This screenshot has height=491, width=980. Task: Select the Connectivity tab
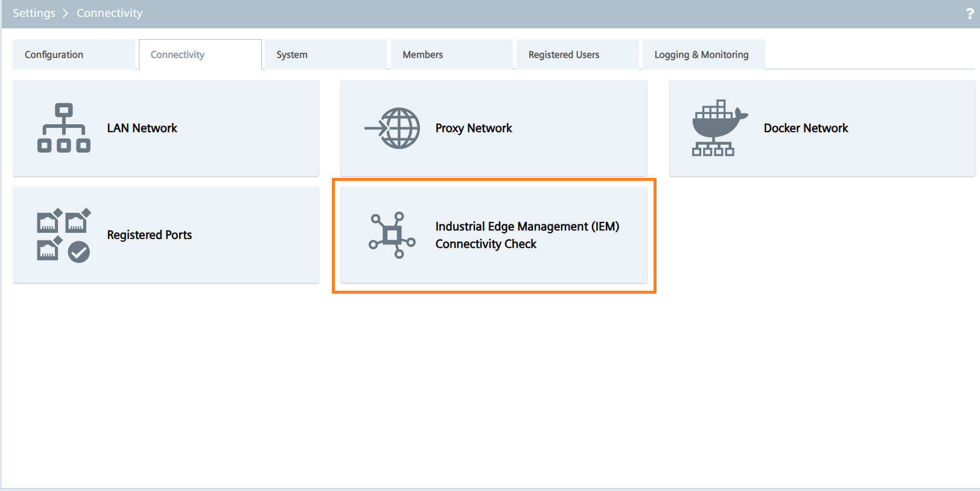(177, 55)
